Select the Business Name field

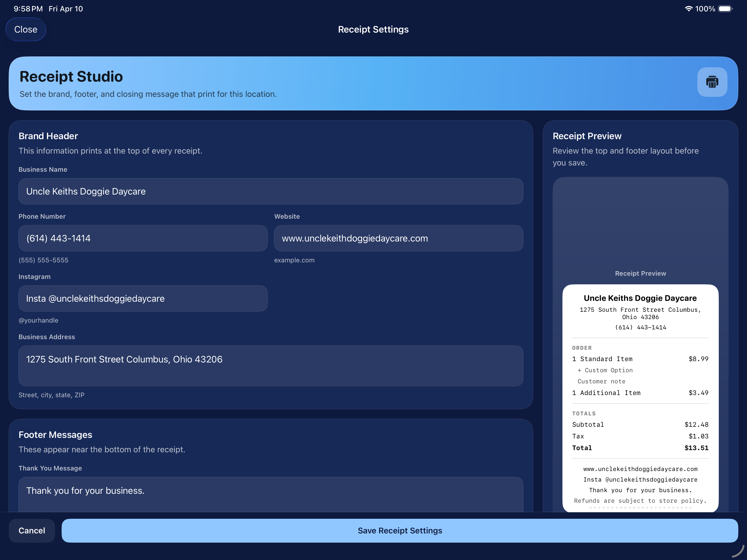click(x=270, y=191)
